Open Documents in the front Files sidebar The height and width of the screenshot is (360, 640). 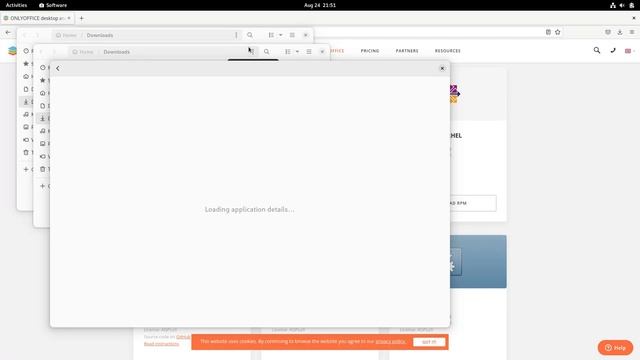pos(43,106)
